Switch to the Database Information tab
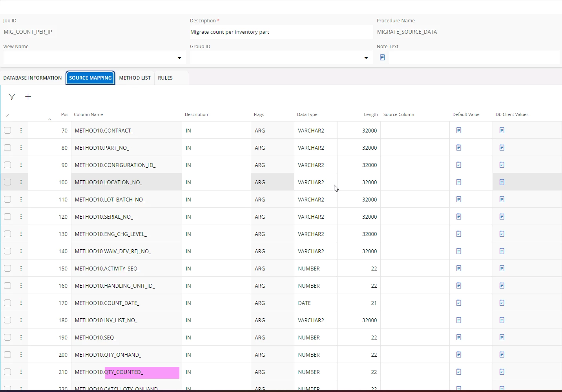 coord(33,78)
